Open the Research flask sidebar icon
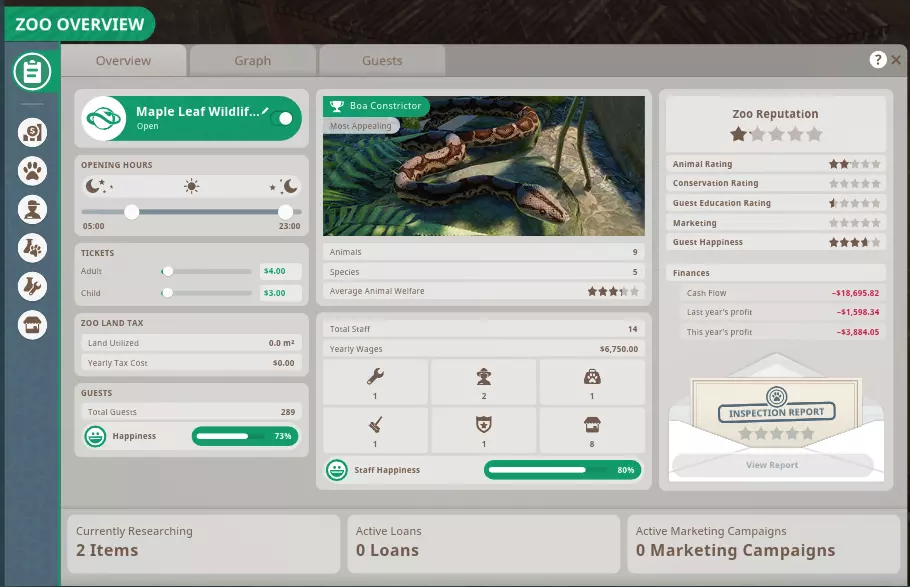910x587 pixels. tap(32, 249)
